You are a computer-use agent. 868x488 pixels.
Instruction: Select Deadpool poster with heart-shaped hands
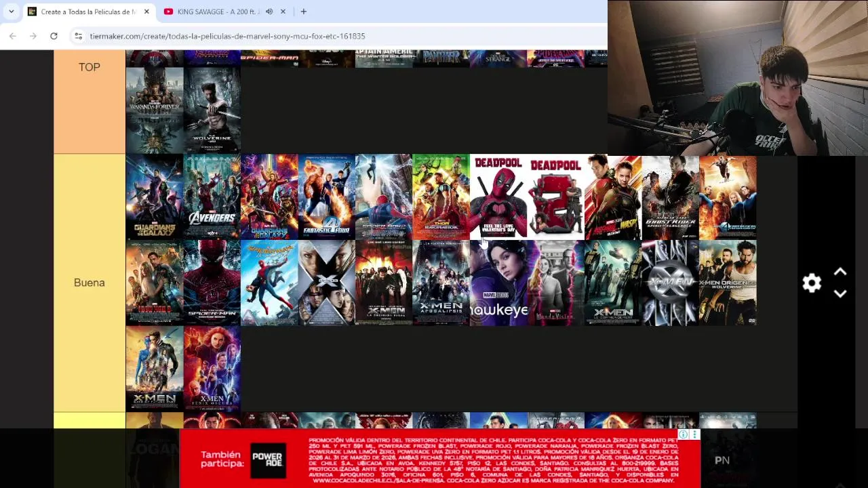point(498,197)
